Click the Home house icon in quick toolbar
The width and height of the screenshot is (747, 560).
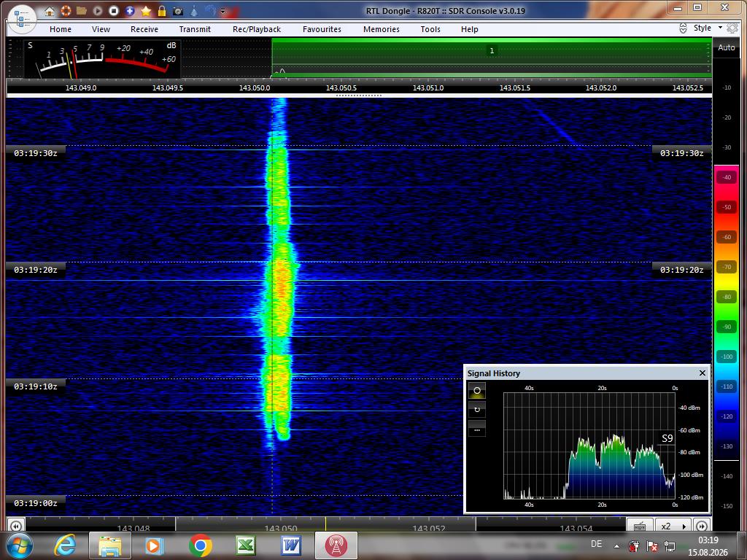50,11
